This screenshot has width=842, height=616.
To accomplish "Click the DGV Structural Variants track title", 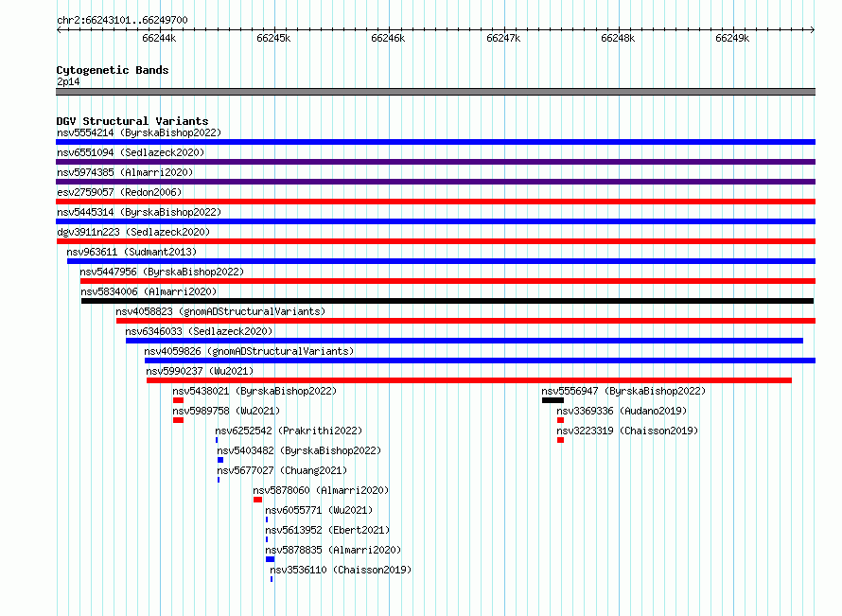I will pyautogui.click(x=132, y=121).
